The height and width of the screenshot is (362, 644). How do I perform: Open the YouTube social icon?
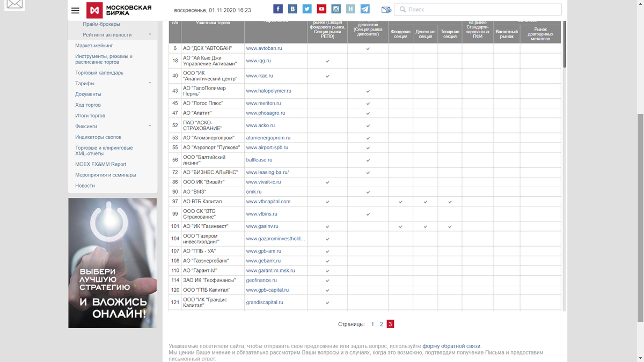tap(321, 9)
